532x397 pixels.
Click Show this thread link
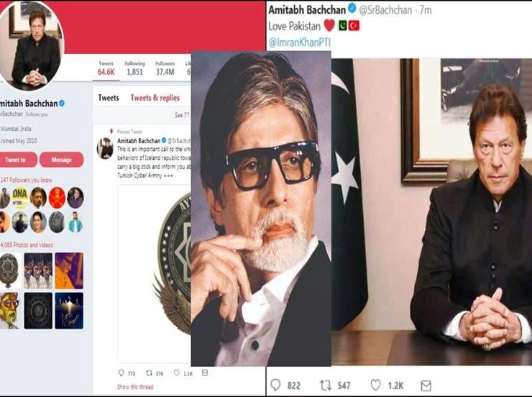(x=134, y=387)
